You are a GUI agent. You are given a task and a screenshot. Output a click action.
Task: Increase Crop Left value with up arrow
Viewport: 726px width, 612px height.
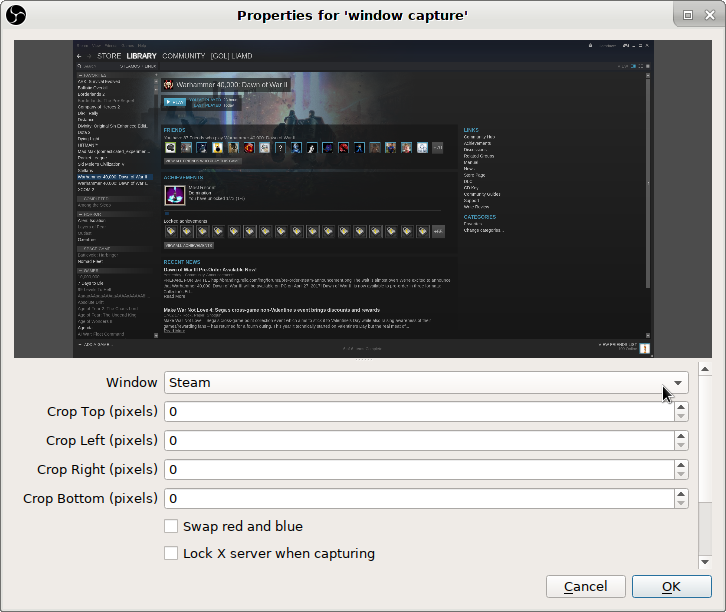coord(681,436)
